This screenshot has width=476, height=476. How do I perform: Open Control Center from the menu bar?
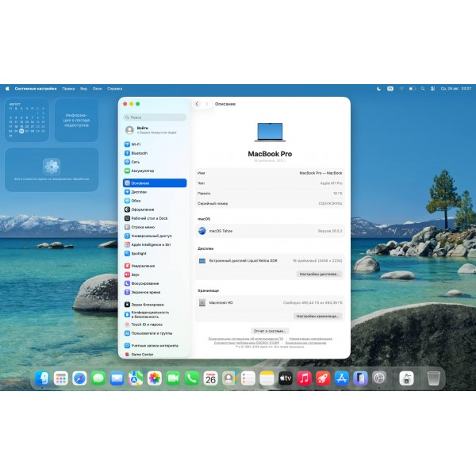(433, 89)
